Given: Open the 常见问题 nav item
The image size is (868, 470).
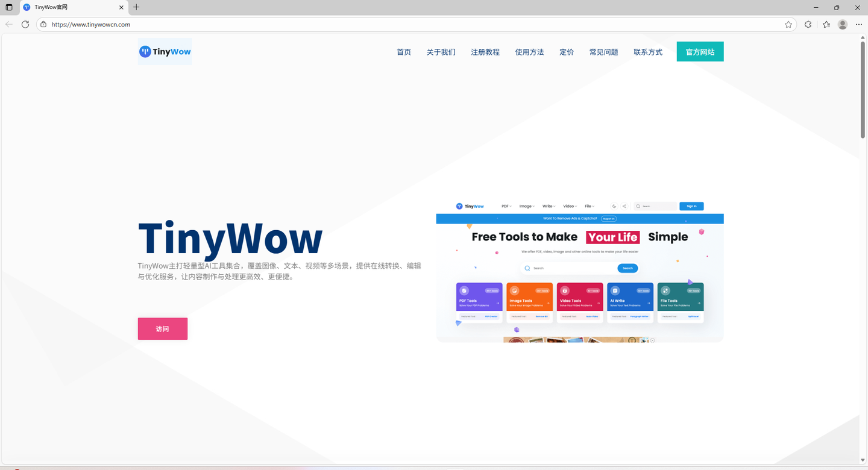Looking at the screenshot, I should point(604,52).
